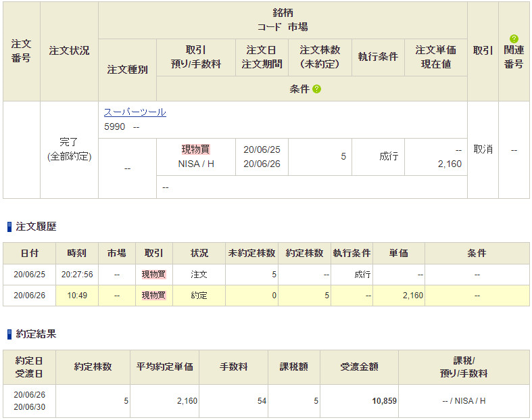
Task: Click the 手数料 column header
Action: click(233, 367)
